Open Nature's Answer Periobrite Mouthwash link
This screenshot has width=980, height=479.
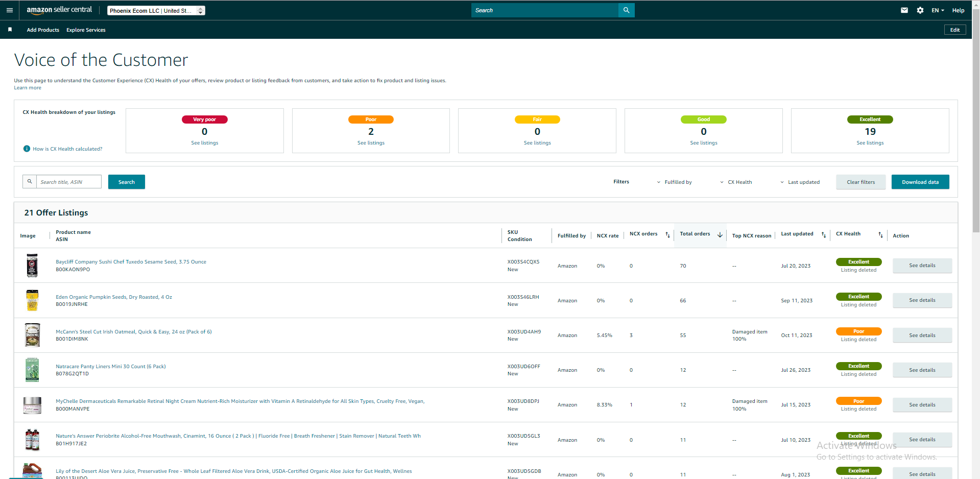[x=238, y=436]
